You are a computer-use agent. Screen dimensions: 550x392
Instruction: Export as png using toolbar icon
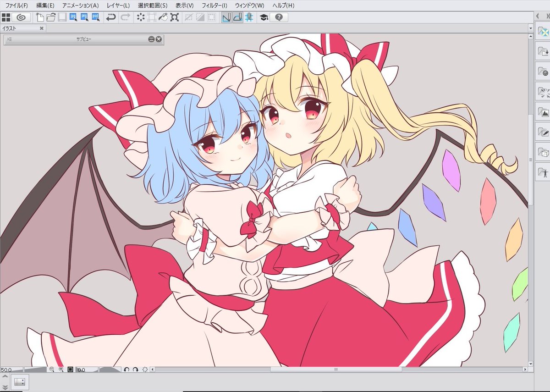click(84, 17)
